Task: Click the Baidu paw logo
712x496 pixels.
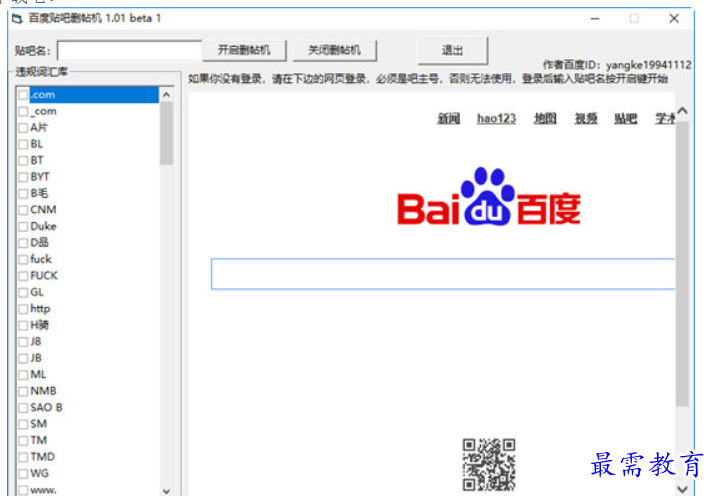Action: 489,196
